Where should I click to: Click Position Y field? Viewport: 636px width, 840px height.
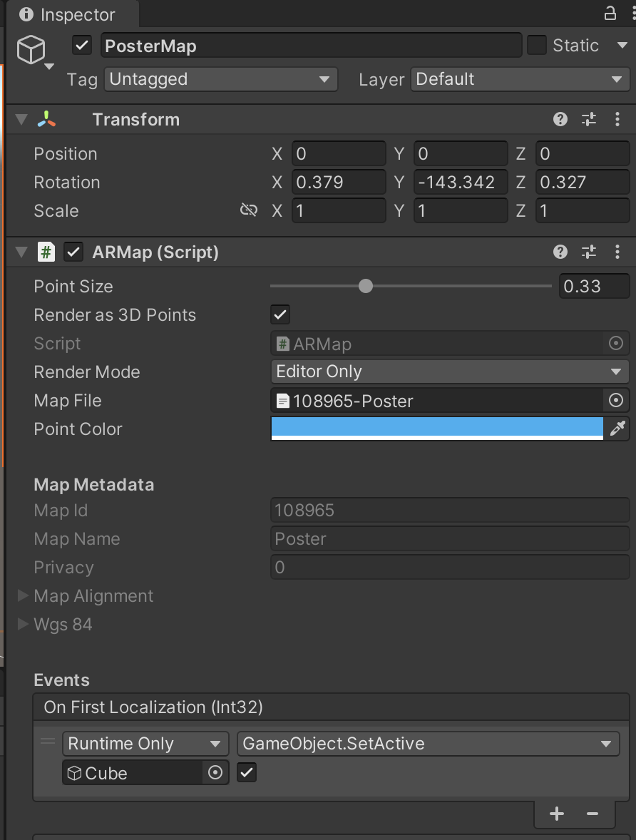pyautogui.click(x=461, y=154)
